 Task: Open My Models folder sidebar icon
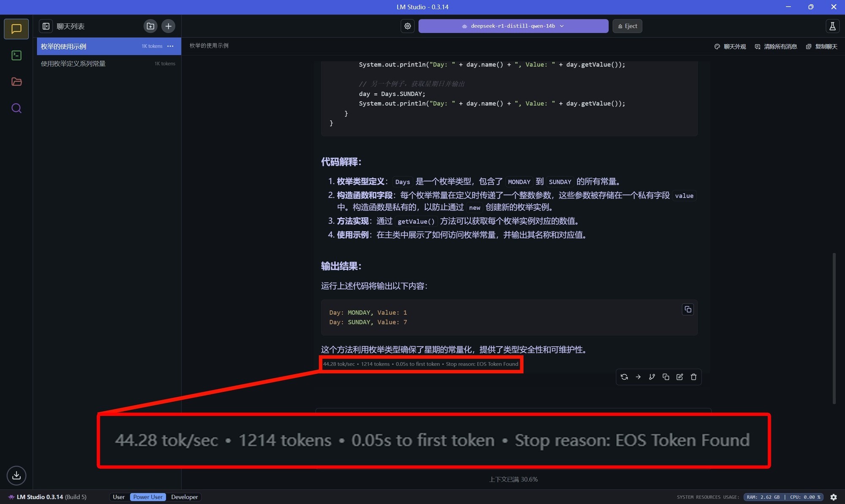coord(16,81)
